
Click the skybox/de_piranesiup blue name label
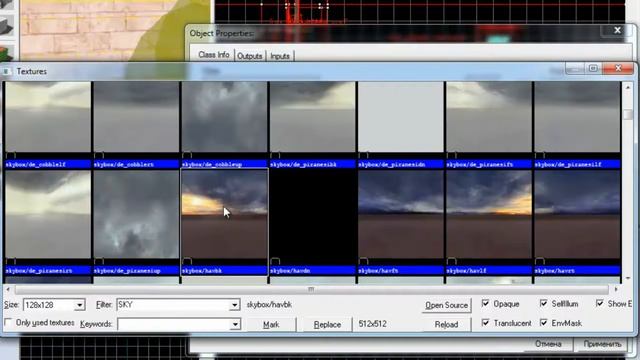[136, 271]
